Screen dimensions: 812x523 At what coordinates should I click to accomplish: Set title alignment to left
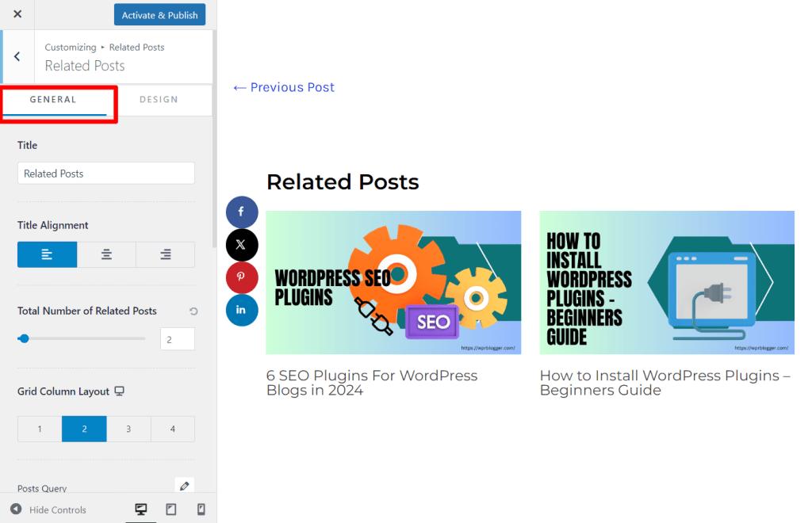tap(47, 254)
